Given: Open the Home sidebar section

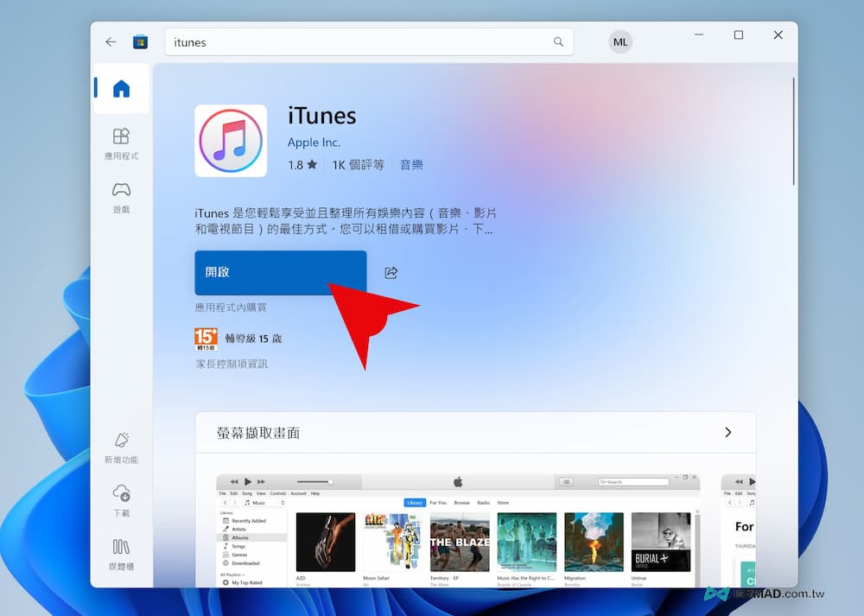Looking at the screenshot, I should tap(121, 88).
